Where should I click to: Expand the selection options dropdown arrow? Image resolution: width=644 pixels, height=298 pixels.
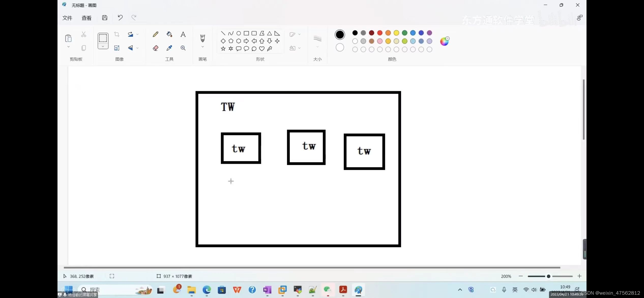coord(103,46)
